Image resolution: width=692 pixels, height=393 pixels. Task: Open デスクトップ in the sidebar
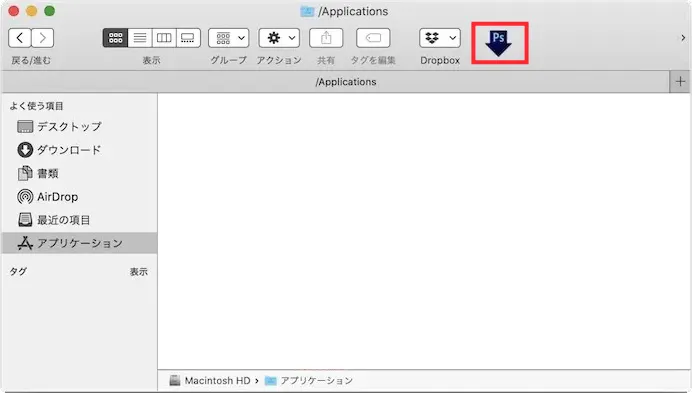79,127
